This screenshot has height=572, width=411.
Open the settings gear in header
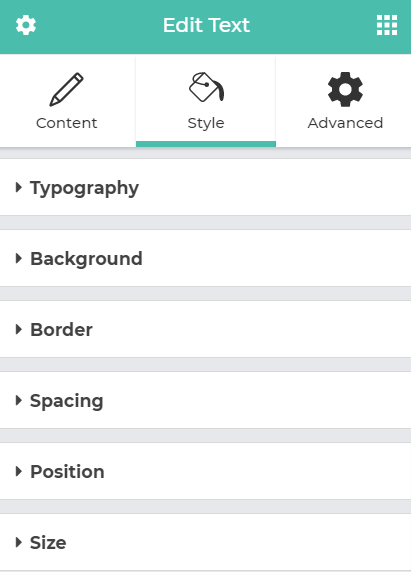point(26,25)
